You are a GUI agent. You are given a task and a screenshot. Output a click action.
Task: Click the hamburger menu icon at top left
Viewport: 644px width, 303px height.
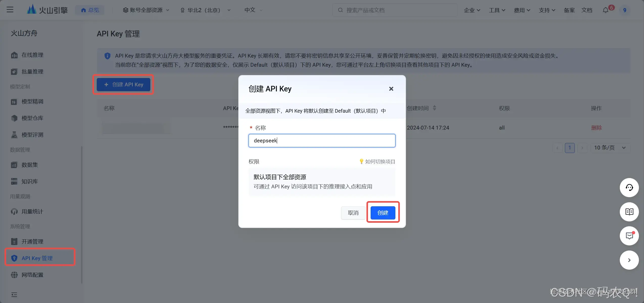coord(10,10)
